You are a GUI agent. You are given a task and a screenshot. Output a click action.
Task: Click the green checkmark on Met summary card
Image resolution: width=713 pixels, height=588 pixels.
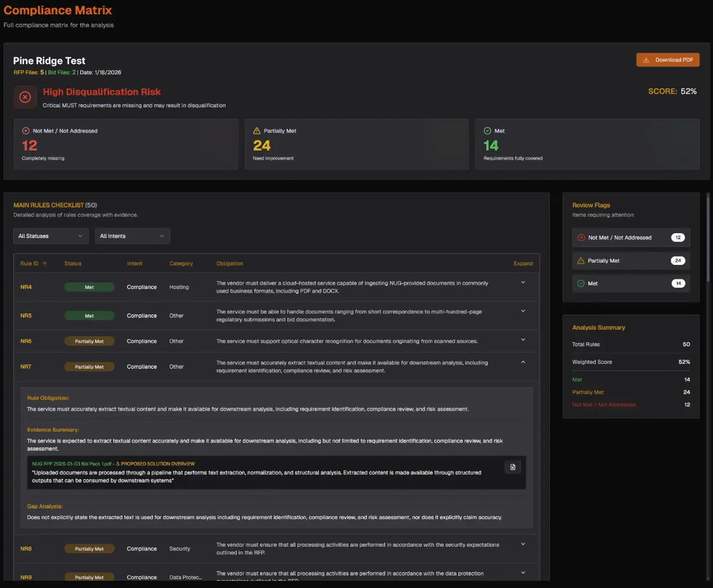[x=487, y=131]
